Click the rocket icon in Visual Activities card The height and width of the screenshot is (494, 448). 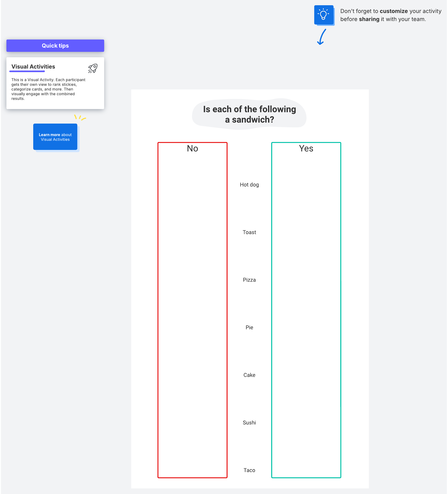(93, 68)
